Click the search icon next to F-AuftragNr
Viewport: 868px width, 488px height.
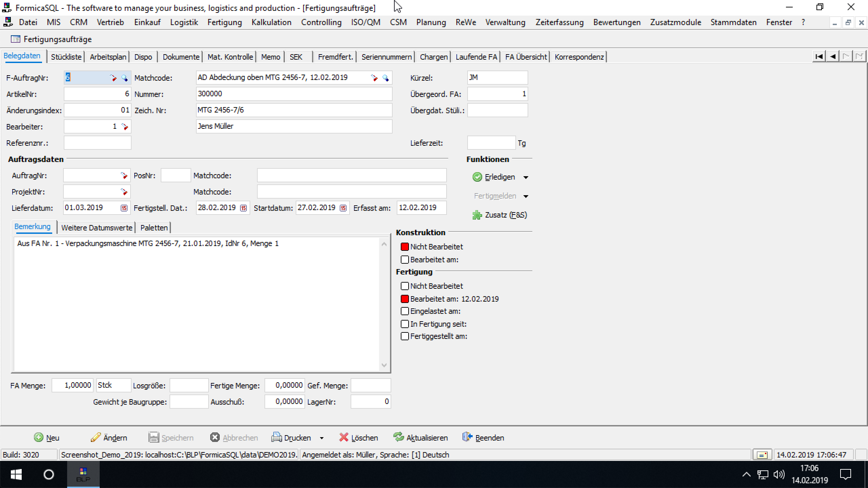pyautogui.click(x=124, y=78)
